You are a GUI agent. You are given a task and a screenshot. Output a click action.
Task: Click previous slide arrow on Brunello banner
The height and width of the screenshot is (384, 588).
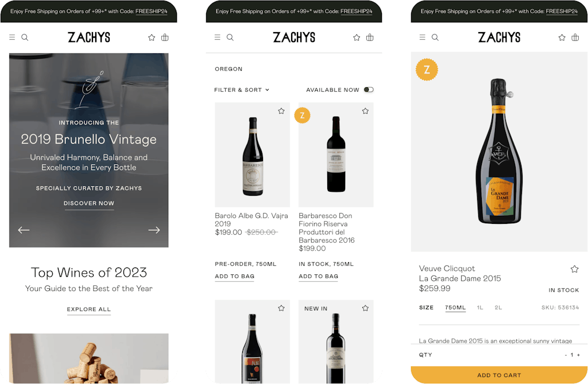click(24, 230)
